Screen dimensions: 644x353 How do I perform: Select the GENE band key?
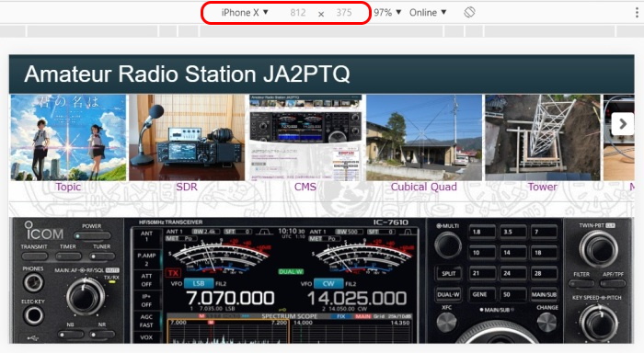tap(482, 294)
